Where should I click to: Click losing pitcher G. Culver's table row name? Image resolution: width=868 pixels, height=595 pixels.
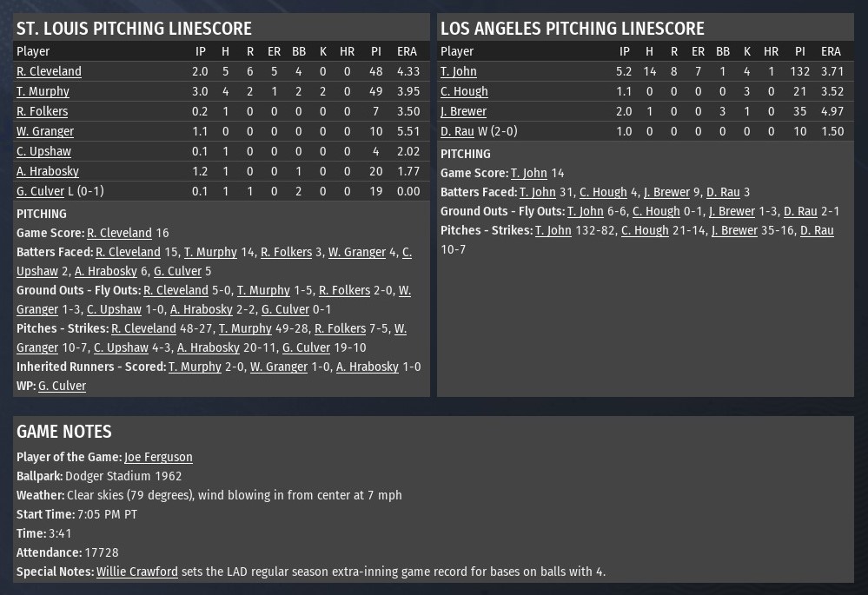coord(40,191)
